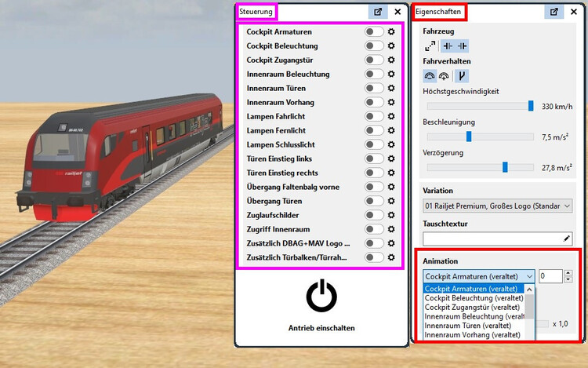Click the Höchstgeschwindigkeit slider handle
The image size is (588, 368).
(531, 106)
